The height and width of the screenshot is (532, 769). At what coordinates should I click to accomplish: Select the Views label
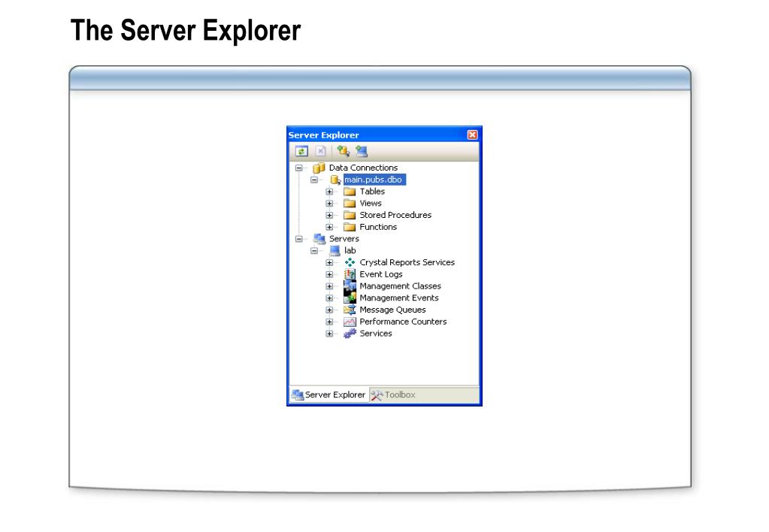coord(371,203)
